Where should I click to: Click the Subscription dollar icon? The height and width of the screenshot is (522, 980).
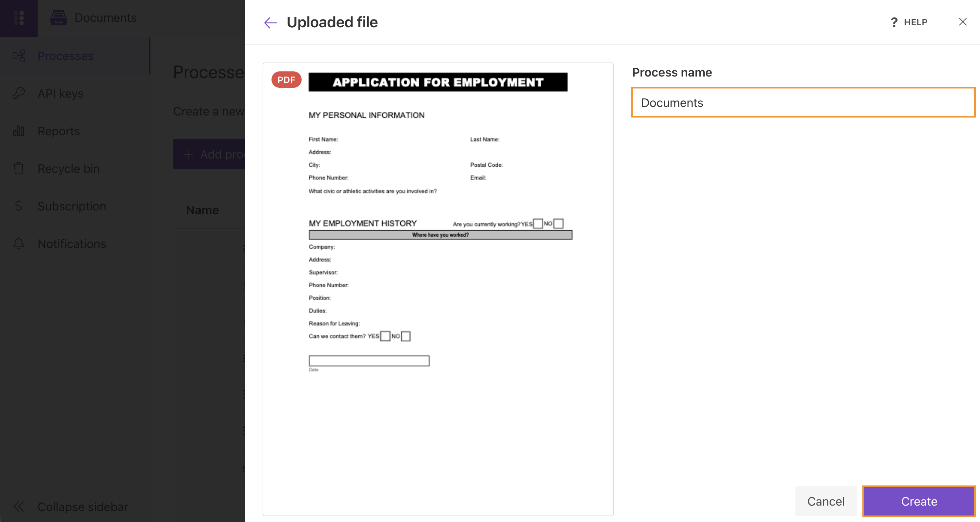19,206
